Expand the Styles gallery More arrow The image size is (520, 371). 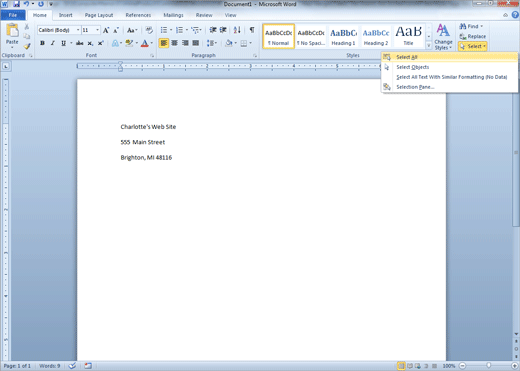tap(429, 45)
